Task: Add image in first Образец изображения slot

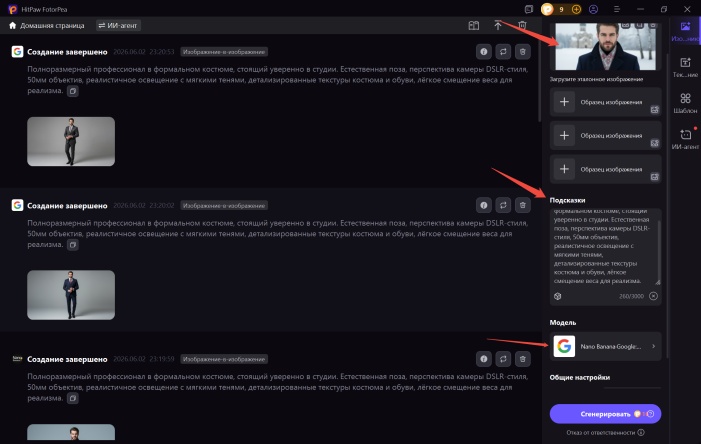Action: coord(564,102)
